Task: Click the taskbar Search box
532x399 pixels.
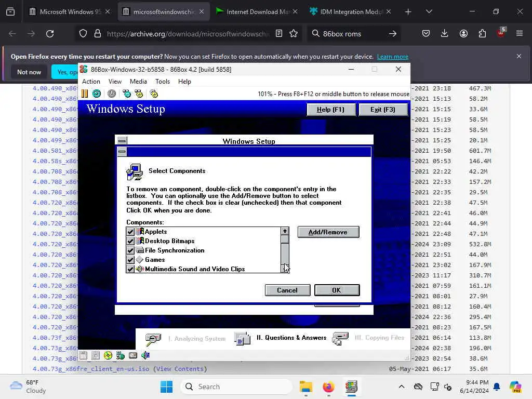Action: click(236, 387)
